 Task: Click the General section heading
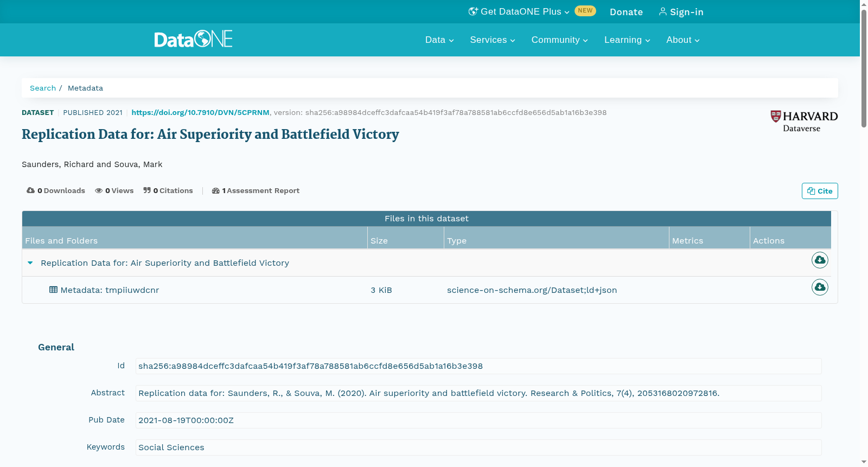(x=56, y=347)
